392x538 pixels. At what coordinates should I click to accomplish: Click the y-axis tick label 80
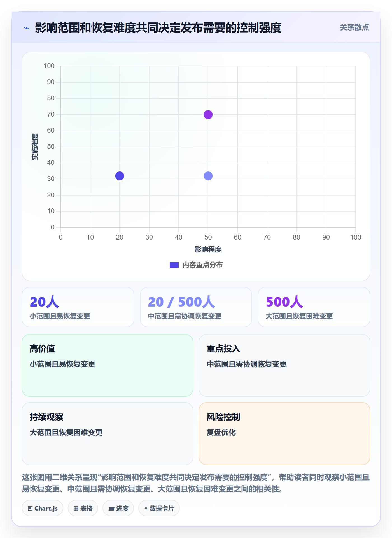click(x=51, y=98)
